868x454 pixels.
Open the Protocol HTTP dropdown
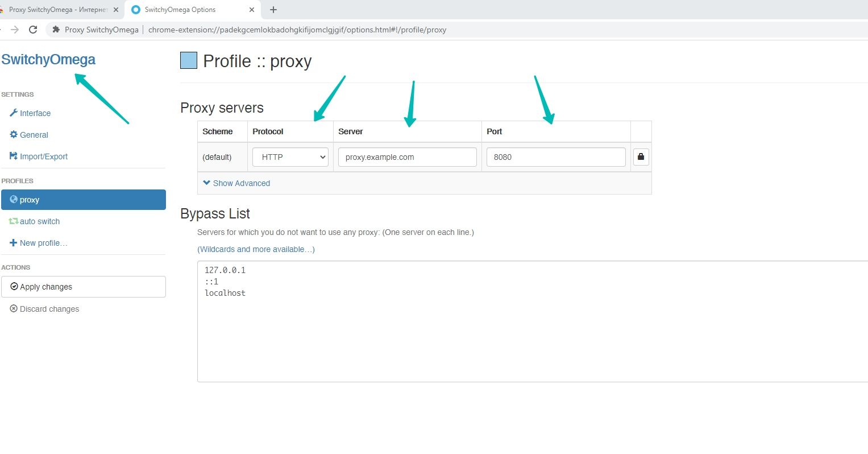(290, 157)
